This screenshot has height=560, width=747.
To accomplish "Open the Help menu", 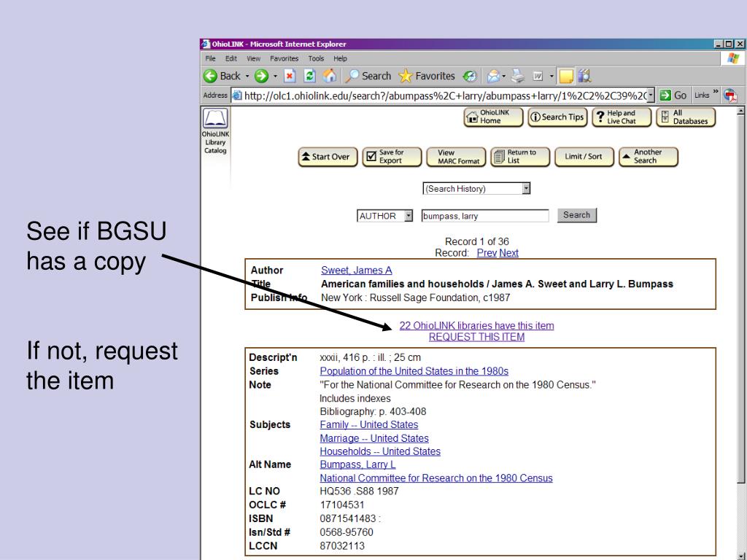I will click(340, 58).
